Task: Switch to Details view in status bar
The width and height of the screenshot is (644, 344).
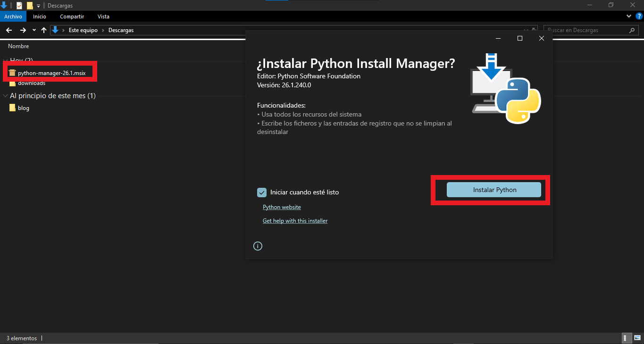Action: tap(627, 338)
